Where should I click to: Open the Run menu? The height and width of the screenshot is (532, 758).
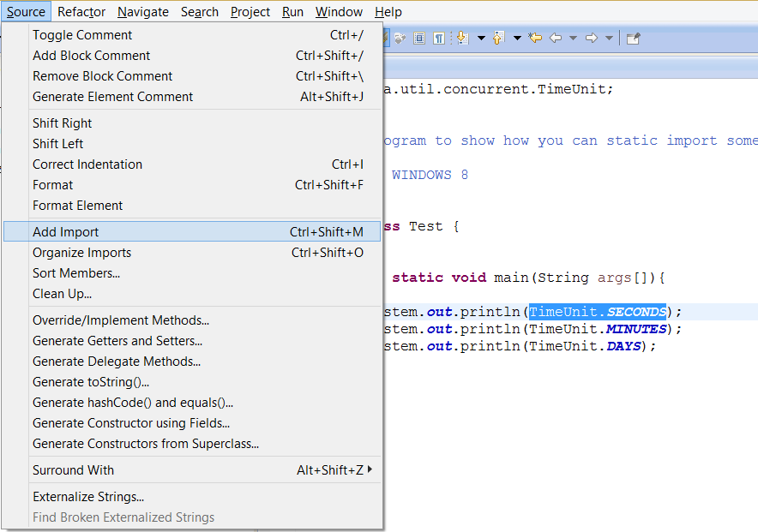tap(292, 12)
